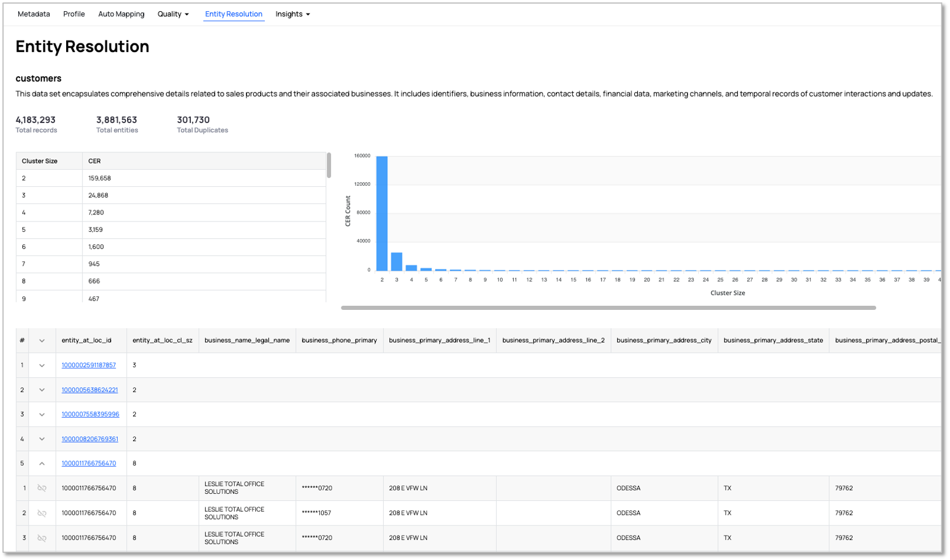The height and width of the screenshot is (560, 950).
Task: Select the Entity Resolution tab
Action: pos(234,14)
